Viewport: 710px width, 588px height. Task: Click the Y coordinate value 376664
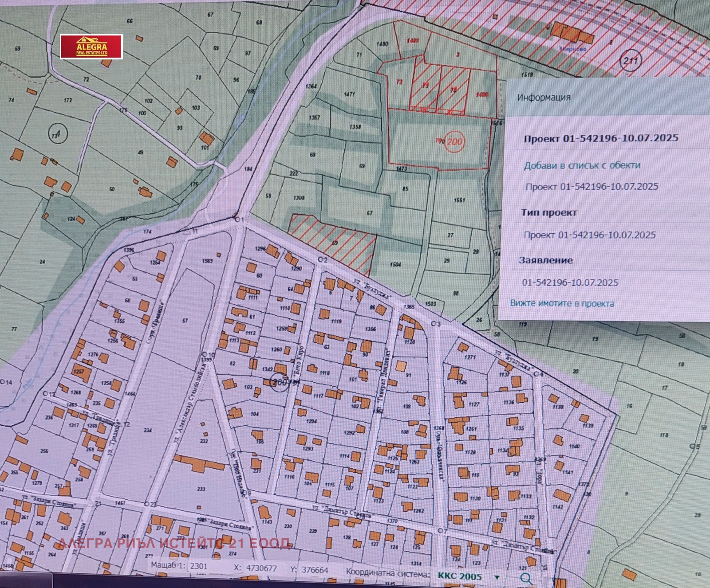[314, 570]
